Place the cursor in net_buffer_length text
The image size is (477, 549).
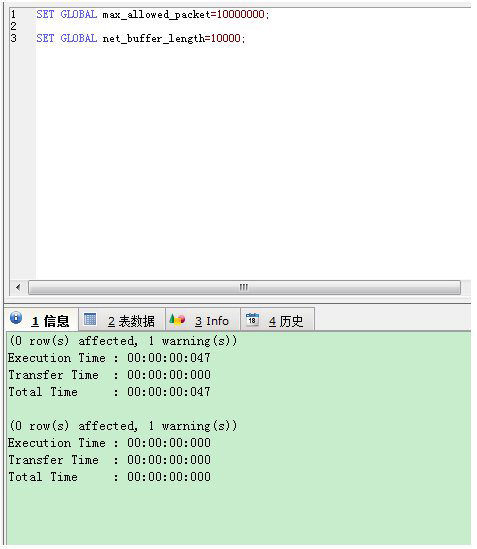click(x=153, y=39)
